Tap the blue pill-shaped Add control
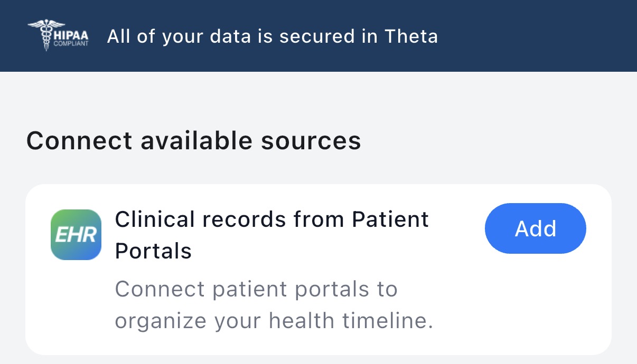Image resolution: width=637 pixels, height=364 pixels. [x=535, y=228]
